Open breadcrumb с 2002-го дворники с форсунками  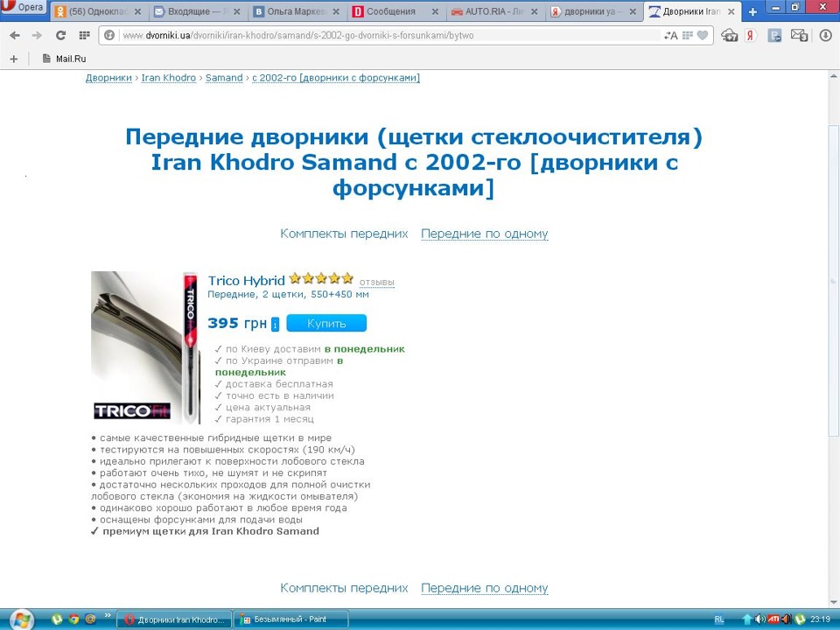[x=336, y=78]
